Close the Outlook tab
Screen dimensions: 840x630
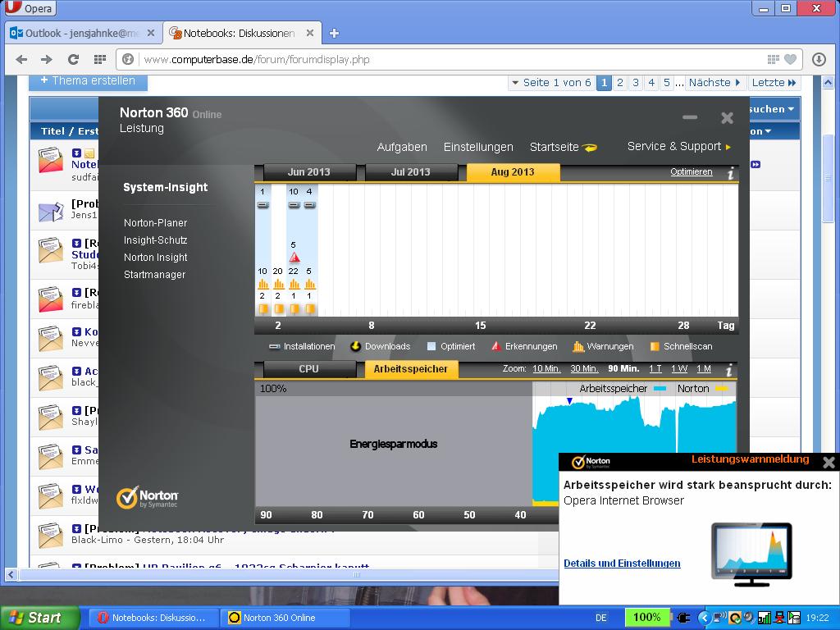pos(151,33)
